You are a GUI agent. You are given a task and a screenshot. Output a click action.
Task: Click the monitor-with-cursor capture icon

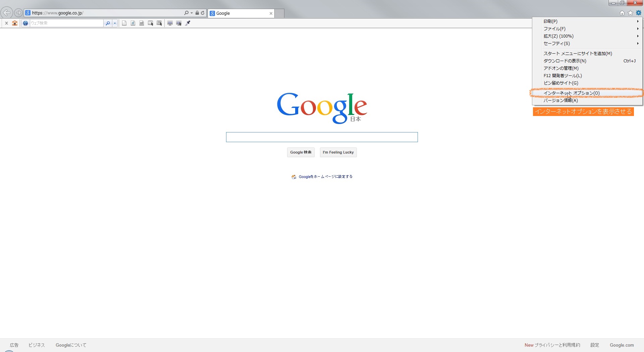point(179,23)
